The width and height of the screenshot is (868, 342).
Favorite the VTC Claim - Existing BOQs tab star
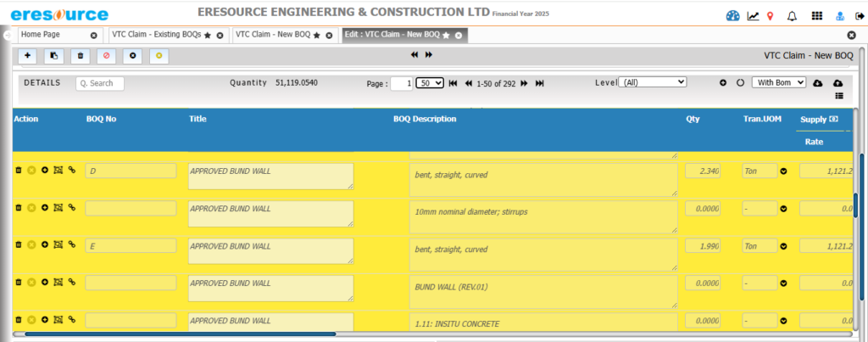(x=208, y=35)
